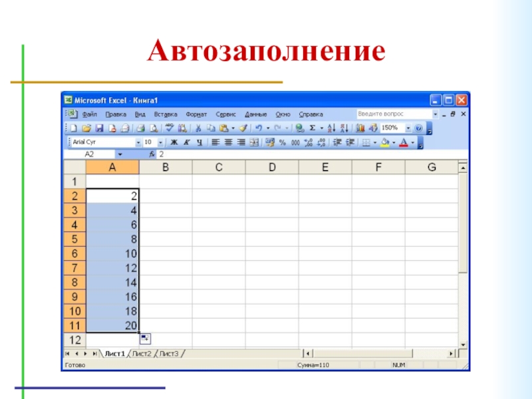Apply percent style format
The width and height of the screenshot is (532, 399).
click(x=282, y=142)
